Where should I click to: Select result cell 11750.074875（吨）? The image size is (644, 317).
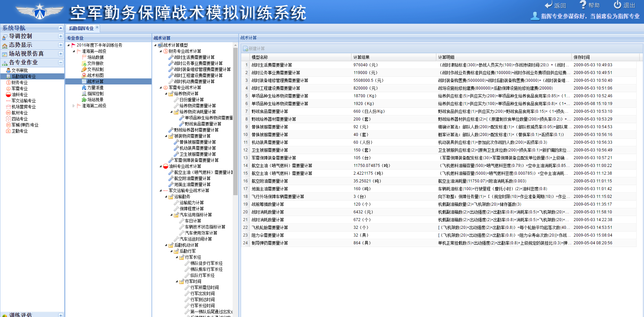coord(394,166)
